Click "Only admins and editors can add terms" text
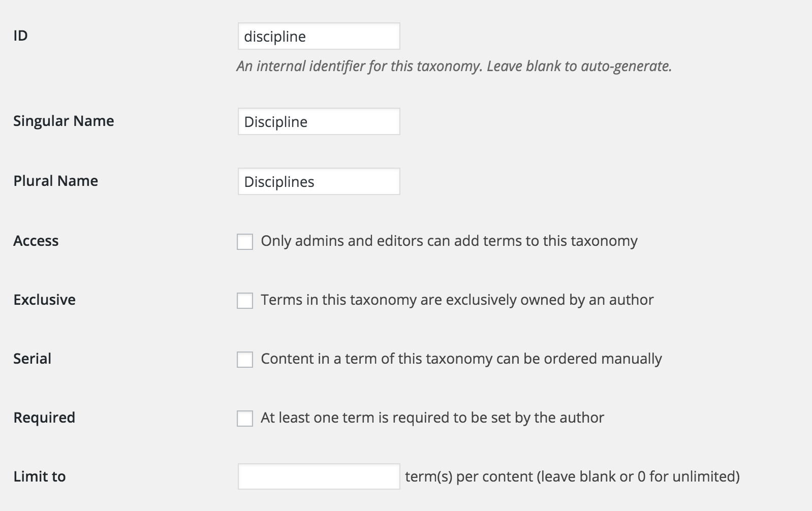 click(449, 241)
